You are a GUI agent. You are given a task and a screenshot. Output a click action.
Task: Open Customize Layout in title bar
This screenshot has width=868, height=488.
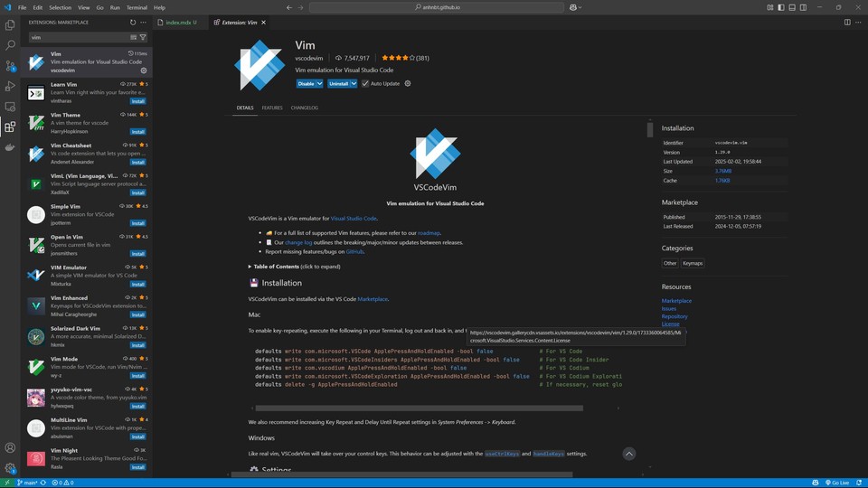[770, 8]
